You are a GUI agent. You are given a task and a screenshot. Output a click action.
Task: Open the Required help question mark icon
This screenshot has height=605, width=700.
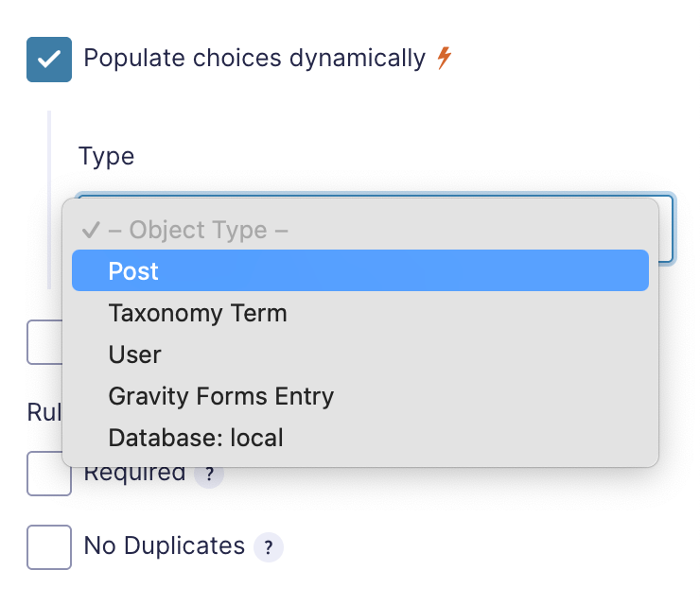pos(209,475)
